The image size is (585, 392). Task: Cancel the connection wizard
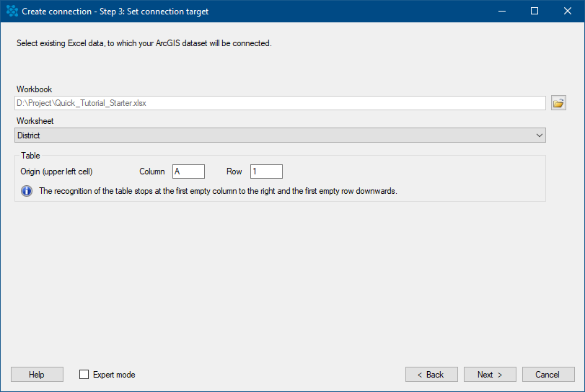(x=548, y=375)
